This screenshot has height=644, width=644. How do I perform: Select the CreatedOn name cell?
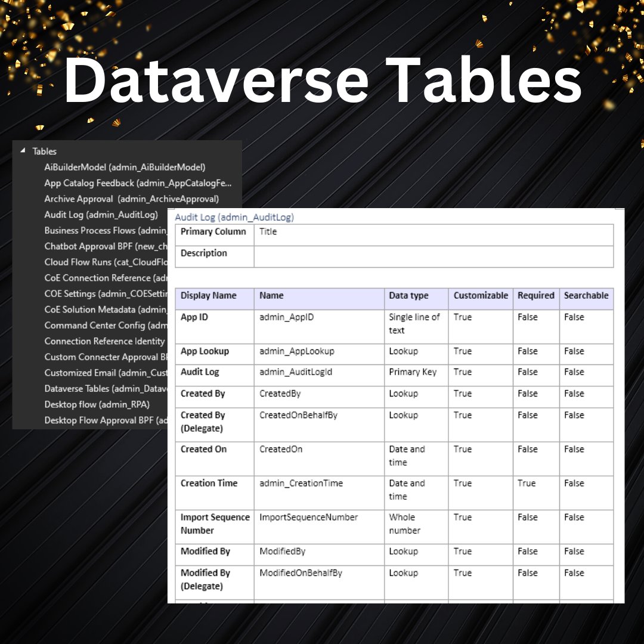pyautogui.click(x=319, y=459)
